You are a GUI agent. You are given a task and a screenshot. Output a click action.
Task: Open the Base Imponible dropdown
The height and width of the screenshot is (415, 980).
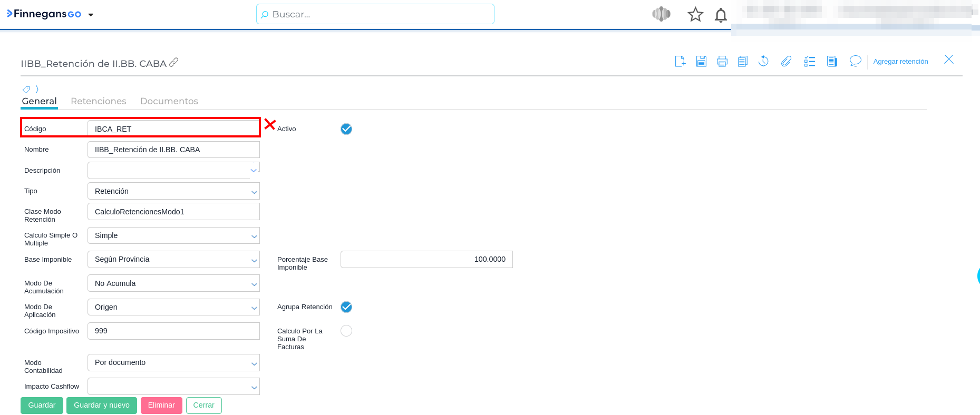tap(173, 260)
